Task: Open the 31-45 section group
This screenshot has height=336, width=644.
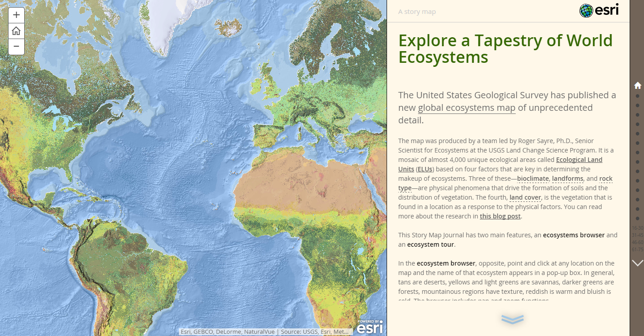Action: [x=637, y=235]
